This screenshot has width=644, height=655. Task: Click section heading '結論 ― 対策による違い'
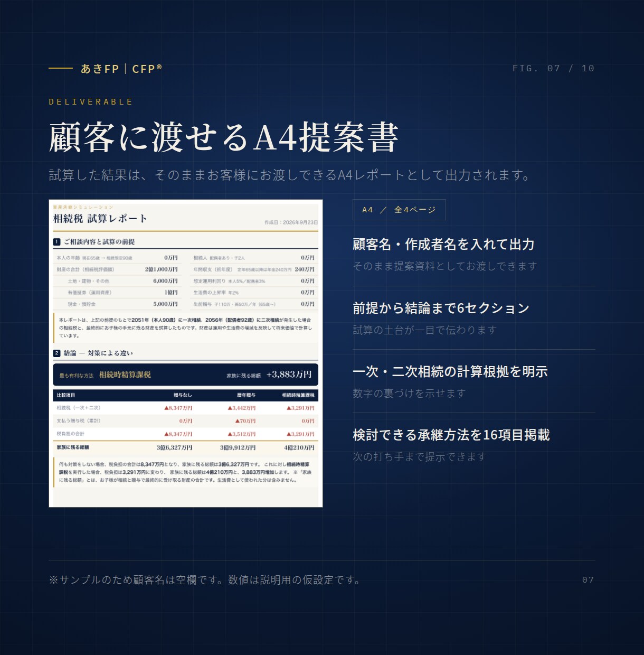[98, 353]
